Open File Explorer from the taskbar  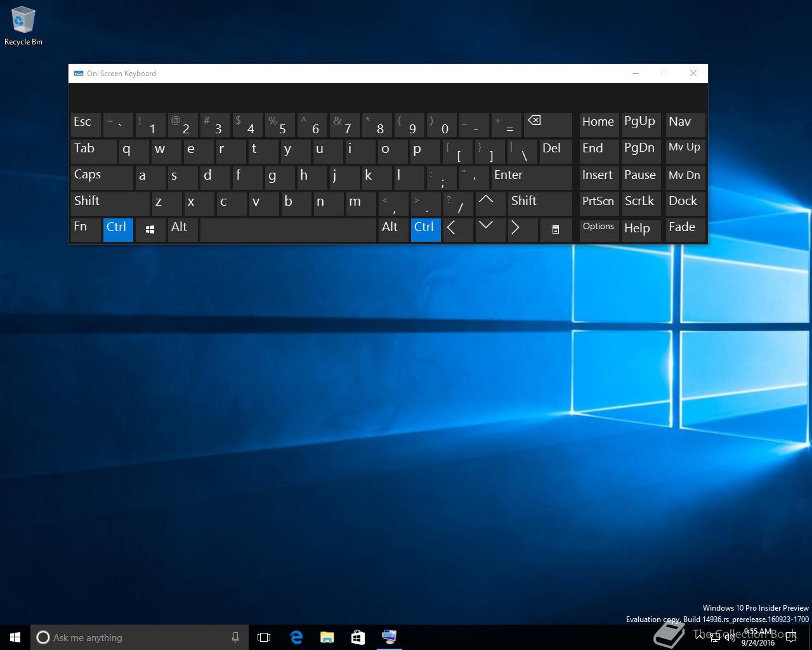pyautogui.click(x=327, y=637)
